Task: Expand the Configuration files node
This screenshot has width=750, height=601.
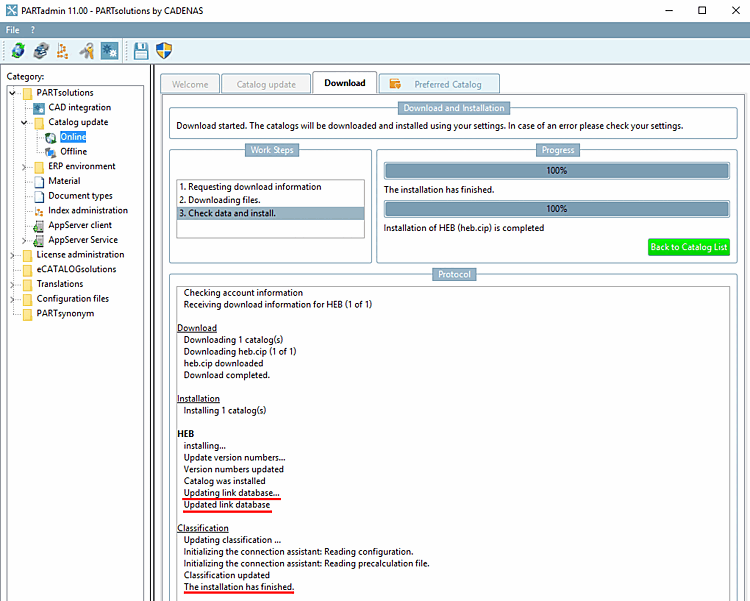Action: (x=13, y=299)
